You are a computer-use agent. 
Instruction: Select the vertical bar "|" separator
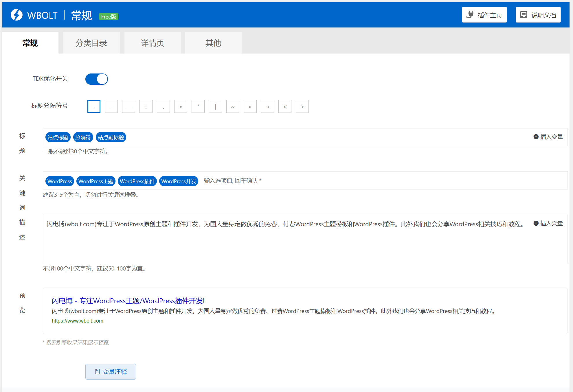coord(215,106)
